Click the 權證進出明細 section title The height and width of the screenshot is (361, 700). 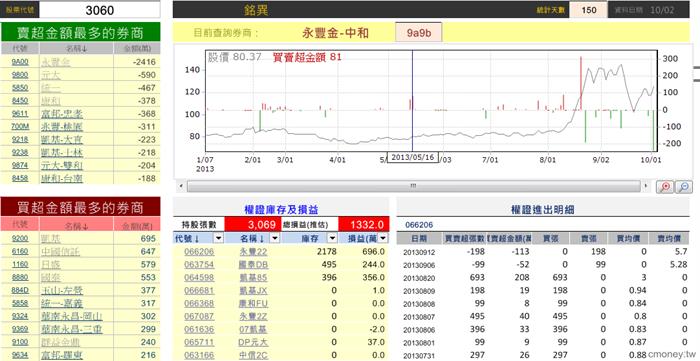[x=542, y=210]
